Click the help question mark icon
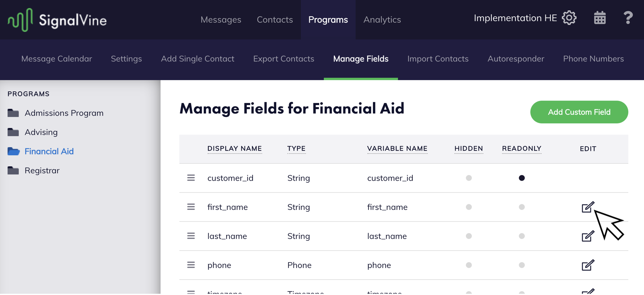 627,18
